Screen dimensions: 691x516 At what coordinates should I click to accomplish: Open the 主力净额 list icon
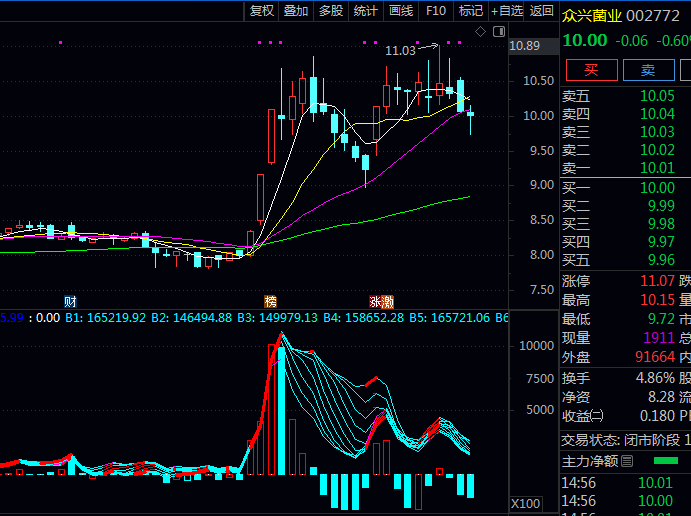pos(627,462)
